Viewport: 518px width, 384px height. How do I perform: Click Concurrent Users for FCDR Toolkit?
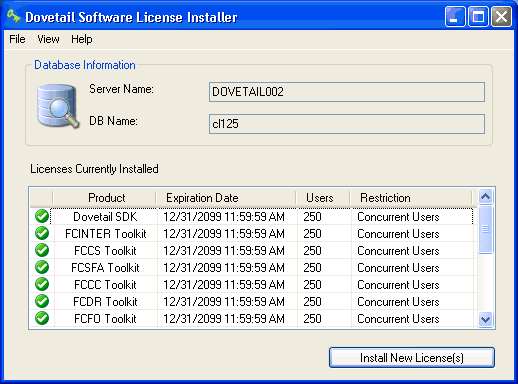click(x=398, y=302)
